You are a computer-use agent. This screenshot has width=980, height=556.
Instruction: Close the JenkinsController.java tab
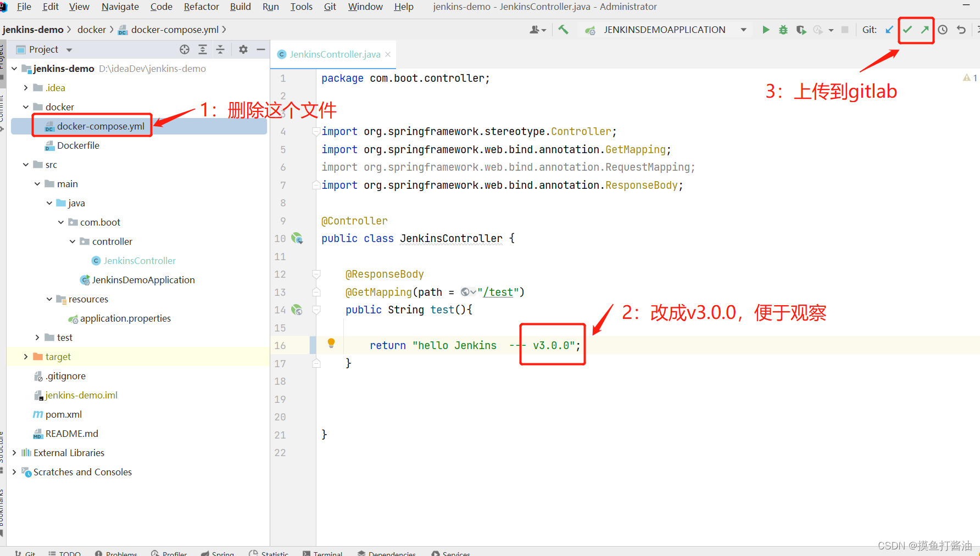click(388, 54)
